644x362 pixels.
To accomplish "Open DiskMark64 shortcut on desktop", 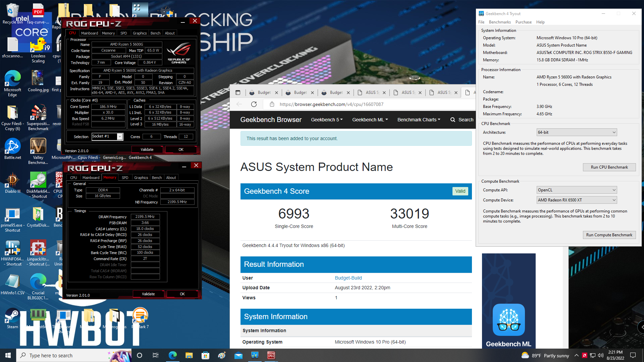I will coord(38,185).
